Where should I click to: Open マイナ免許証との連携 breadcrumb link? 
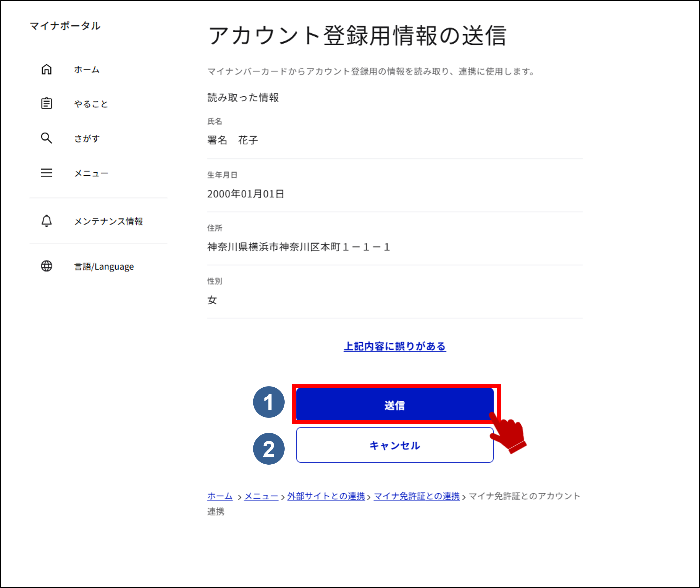[x=416, y=496]
